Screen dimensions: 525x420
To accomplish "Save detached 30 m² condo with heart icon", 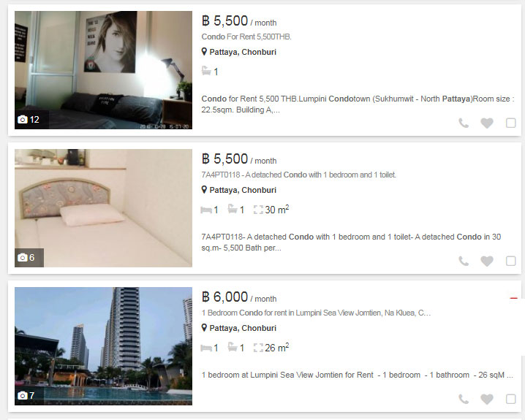I will click(487, 261).
